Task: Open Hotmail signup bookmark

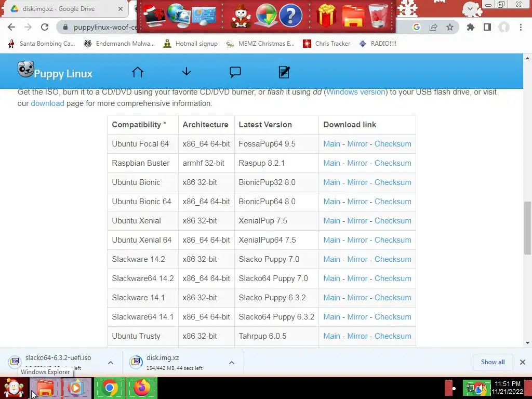Action: (x=190, y=44)
